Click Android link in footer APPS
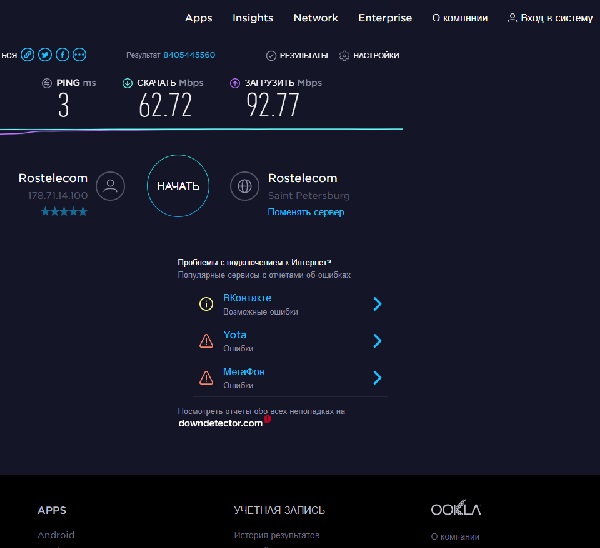This screenshot has width=600, height=548. 56,535
